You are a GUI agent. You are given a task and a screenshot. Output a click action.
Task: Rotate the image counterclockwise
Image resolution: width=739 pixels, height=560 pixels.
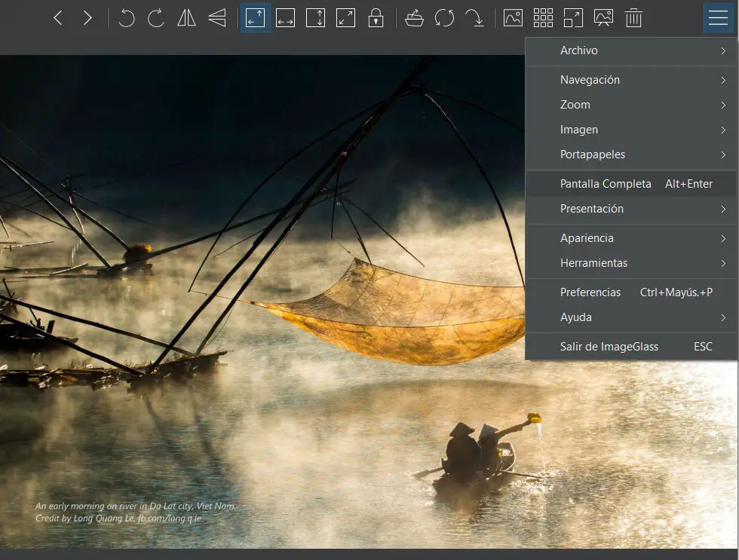pyautogui.click(x=126, y=18)
